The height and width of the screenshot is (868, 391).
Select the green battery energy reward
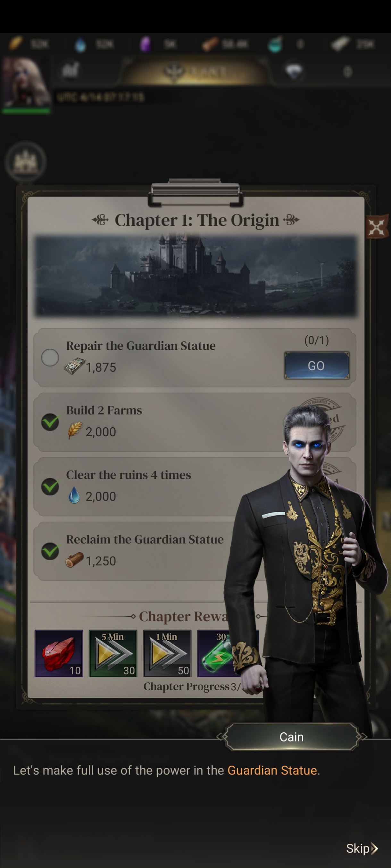[218, 653]
